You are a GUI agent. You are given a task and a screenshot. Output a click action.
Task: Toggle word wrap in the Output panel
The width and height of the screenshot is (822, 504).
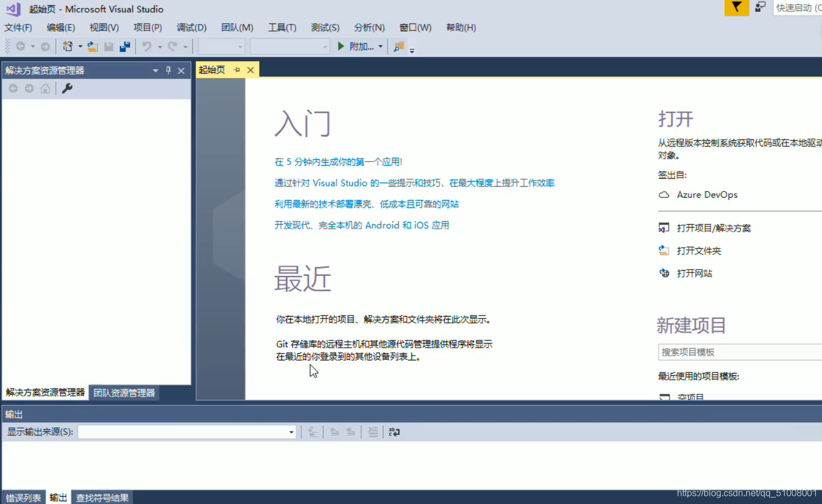click(395, 432)
